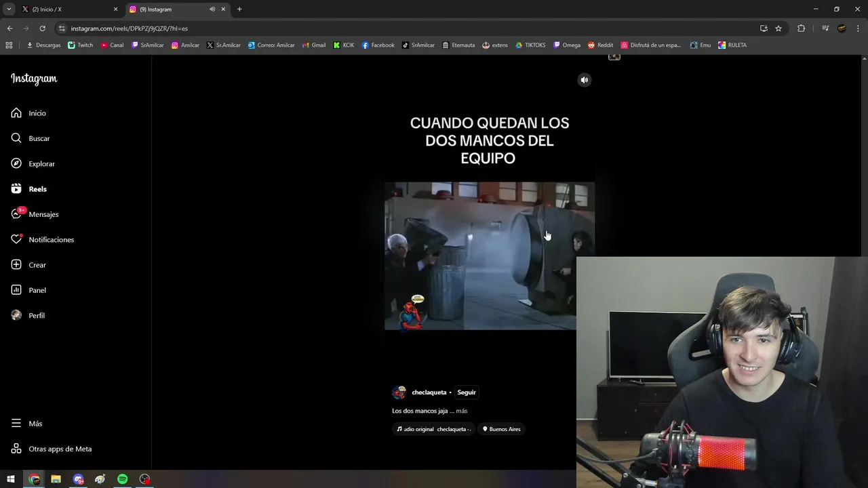Open the Panel dashboard item
The width and height of the screenshot is (868, 488).
[28, 290]
